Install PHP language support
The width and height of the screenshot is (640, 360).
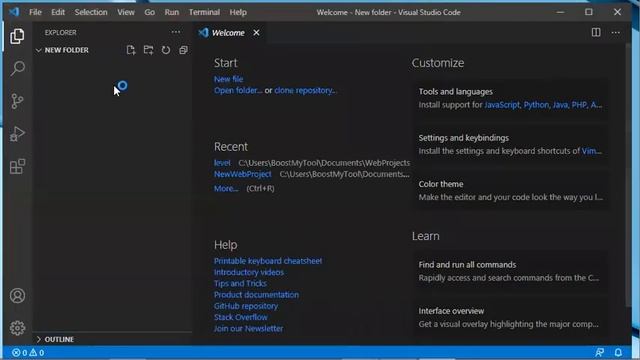(x=579, y=105)
